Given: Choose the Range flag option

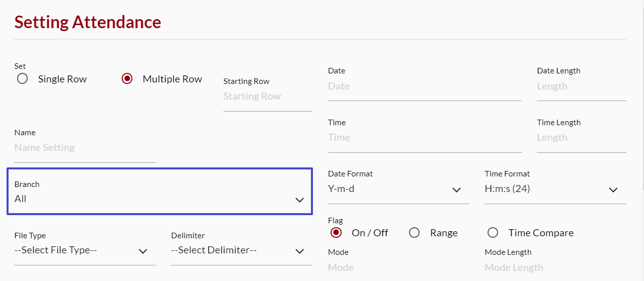Looking at the screenshot, I should [414, 233].
